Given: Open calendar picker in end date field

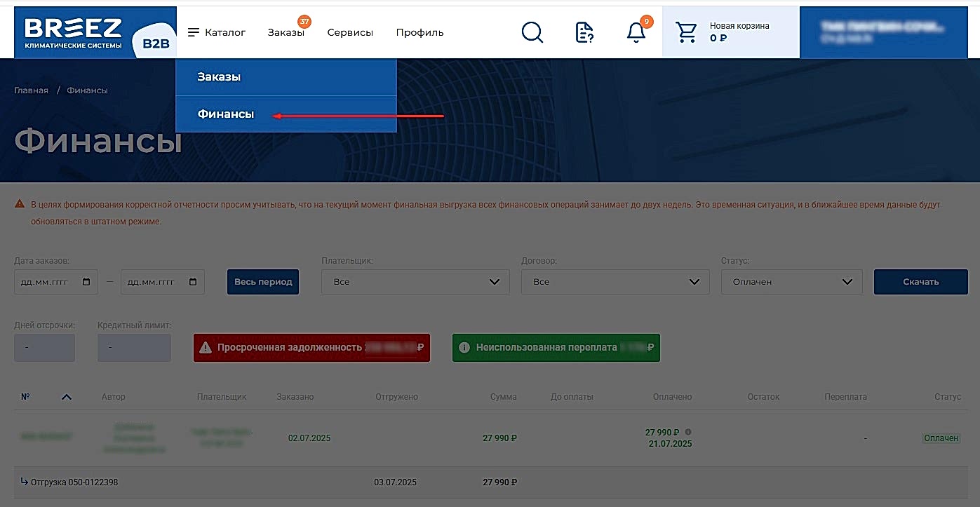Looking at the screenshot, I should 193,282.
